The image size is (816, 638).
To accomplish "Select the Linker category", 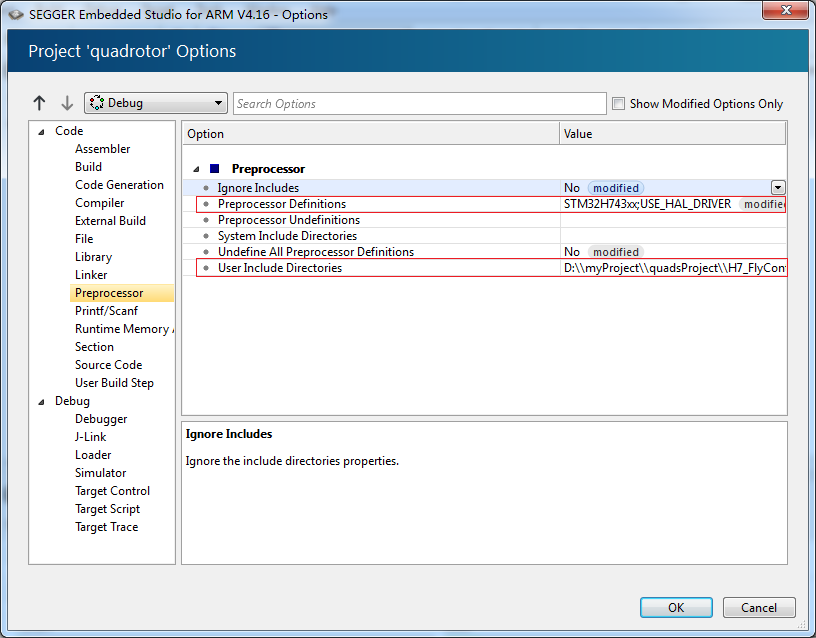I will pos(91,275).
